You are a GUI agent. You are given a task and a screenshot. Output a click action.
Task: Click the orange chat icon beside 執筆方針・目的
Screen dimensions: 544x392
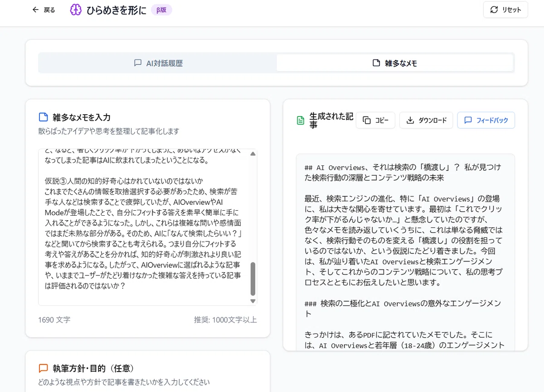[43, 368]
